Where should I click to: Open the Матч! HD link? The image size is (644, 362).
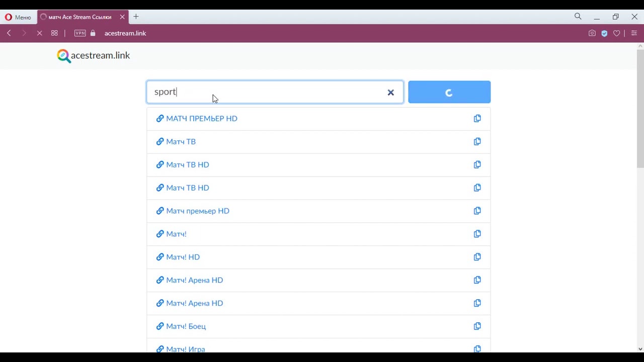(x=183, y=257)
